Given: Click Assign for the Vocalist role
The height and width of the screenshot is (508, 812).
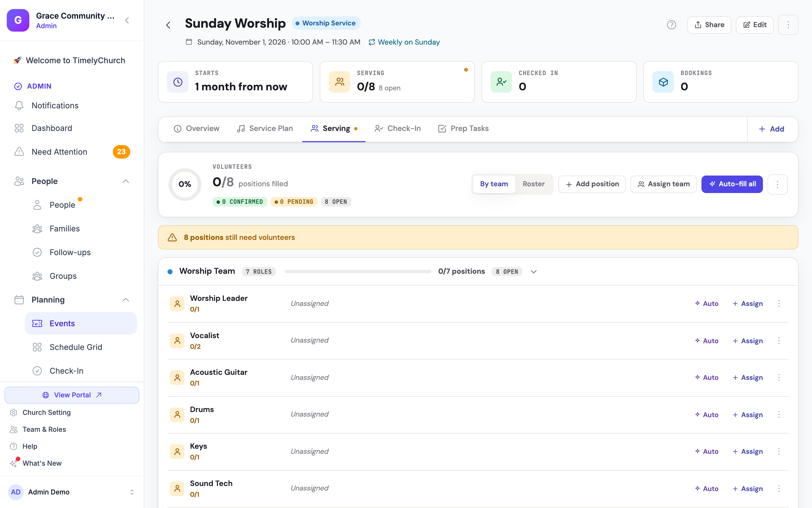Looking at the screenshot, I should pyautogui.click(x=748, y=341).
